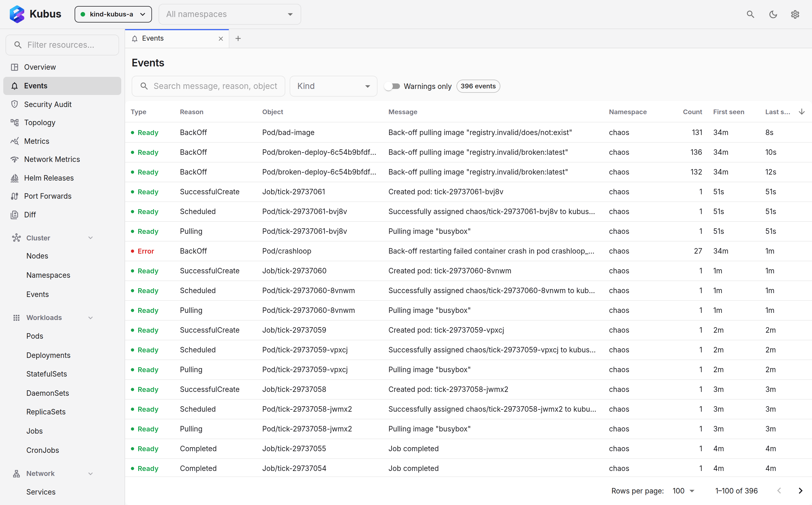Image resolution: width=812 pixels, height=505 pixels.
Task: Open CronJobs in sidebar
Action: pos(43,450)
